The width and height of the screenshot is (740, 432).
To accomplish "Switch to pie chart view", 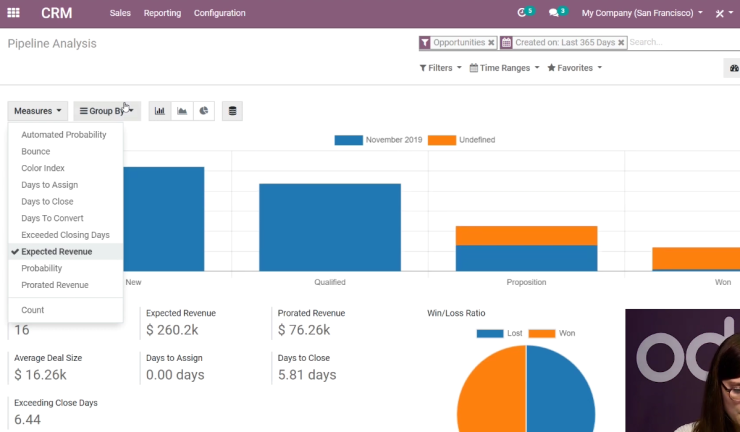I will [204, 111].
